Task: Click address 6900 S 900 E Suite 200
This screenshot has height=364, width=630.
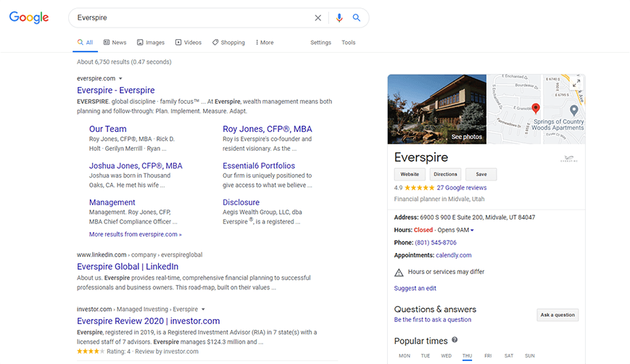Action: tap(477, 218)
